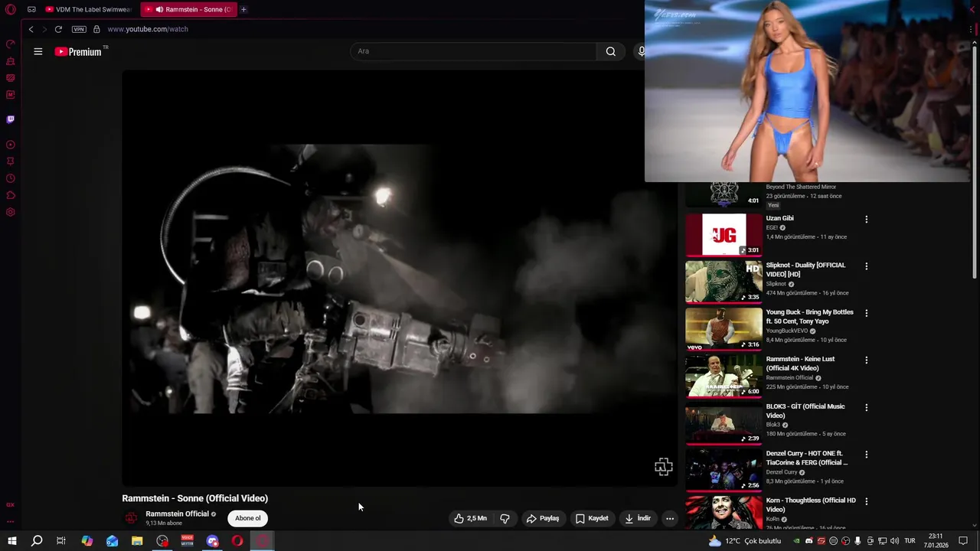This screenshot has height=551, width=980.
Task: Open options menu for 'Uzan Gibi'
Action: tap(867, 219)
